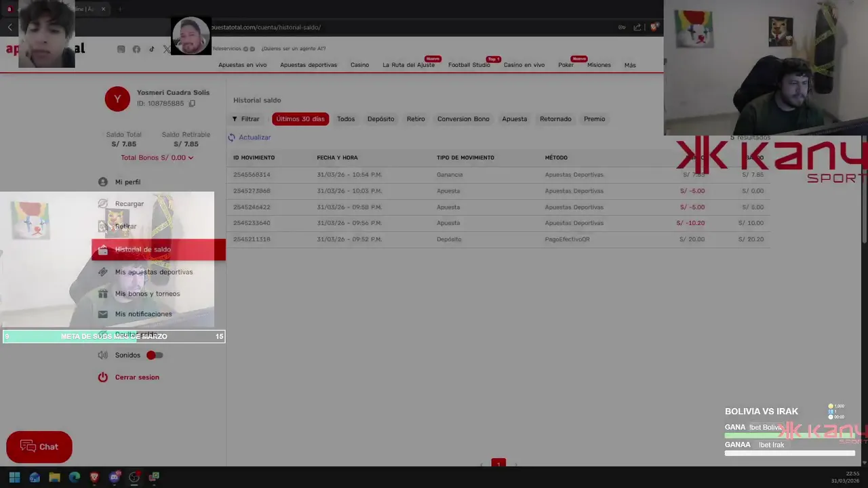Click the key icon in address bar

[622, 27]
